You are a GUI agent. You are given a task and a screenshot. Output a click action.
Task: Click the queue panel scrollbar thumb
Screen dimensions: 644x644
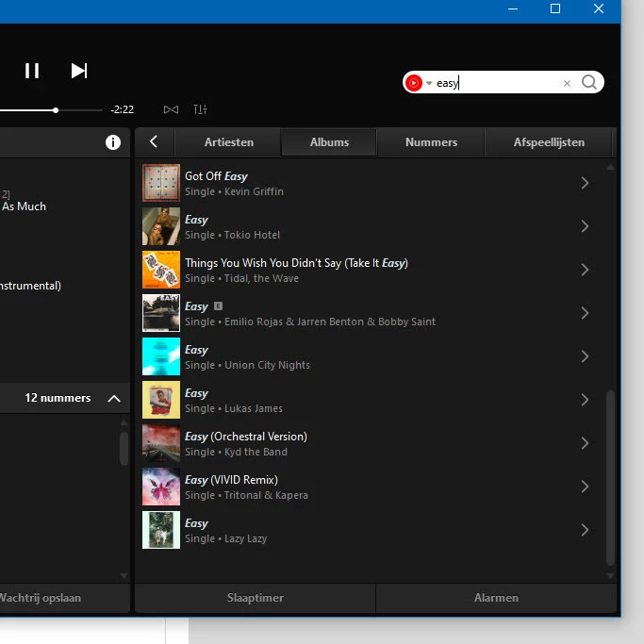124,449
